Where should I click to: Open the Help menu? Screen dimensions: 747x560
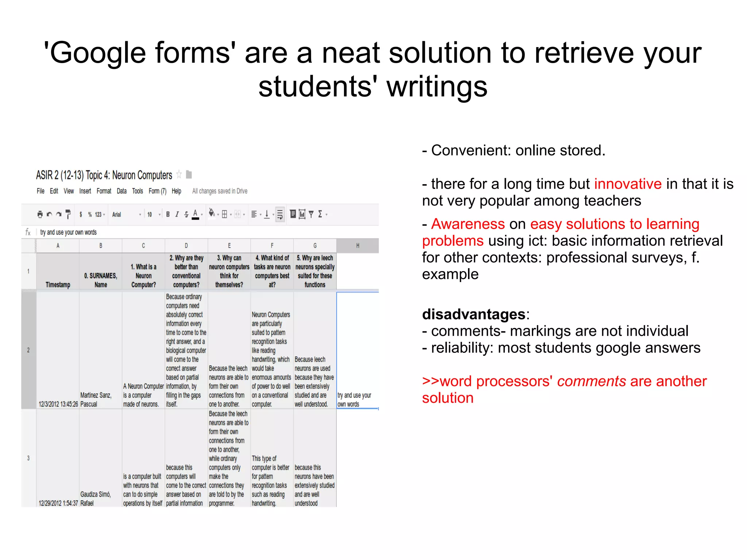pyautogui.click(x=177, y=191)
